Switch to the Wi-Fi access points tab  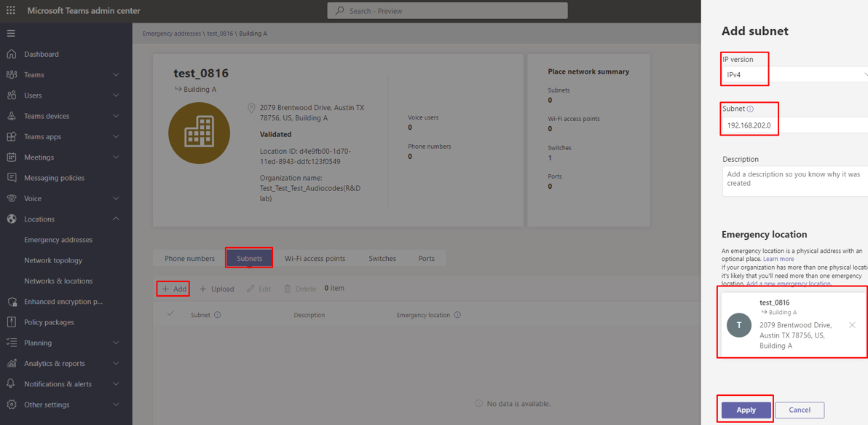[315, 259]
